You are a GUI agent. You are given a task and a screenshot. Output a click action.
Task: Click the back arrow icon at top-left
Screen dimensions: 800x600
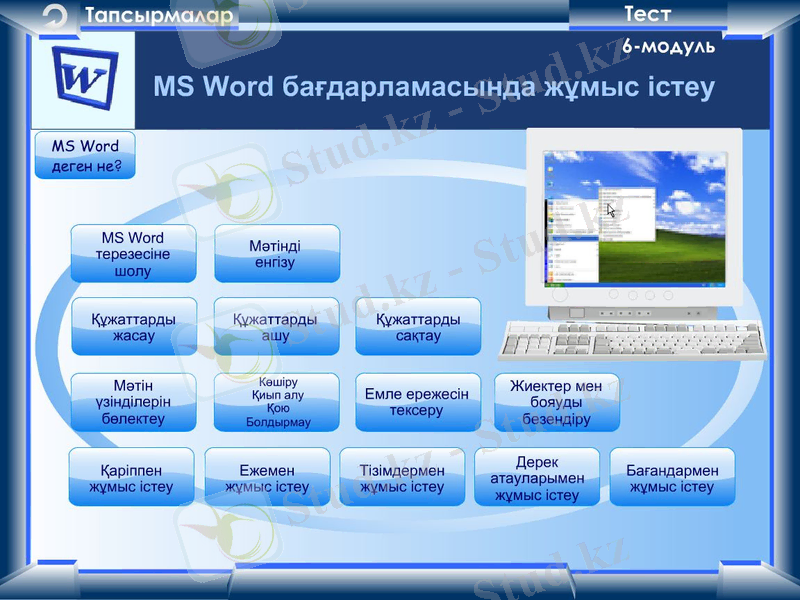coord(57,16)
